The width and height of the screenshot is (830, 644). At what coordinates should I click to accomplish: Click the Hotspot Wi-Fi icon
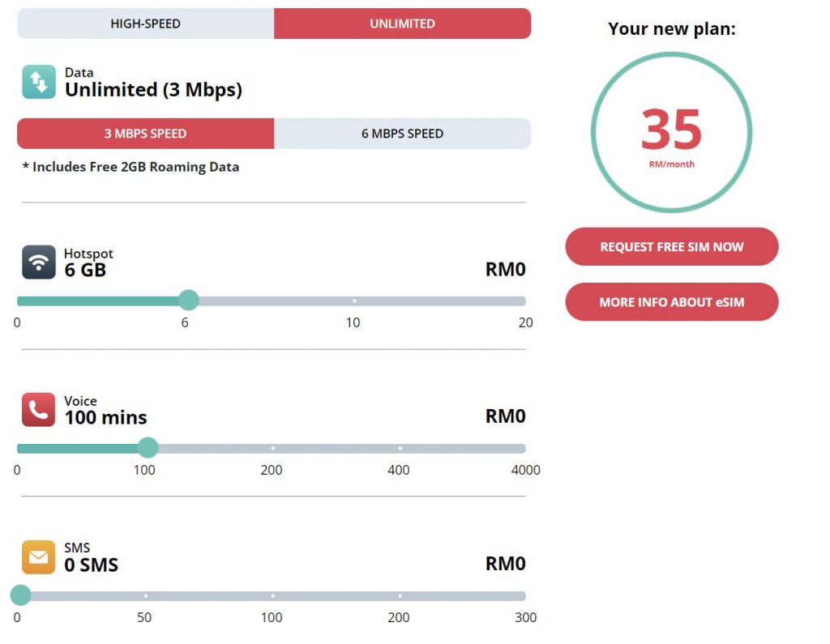(38, 262)
